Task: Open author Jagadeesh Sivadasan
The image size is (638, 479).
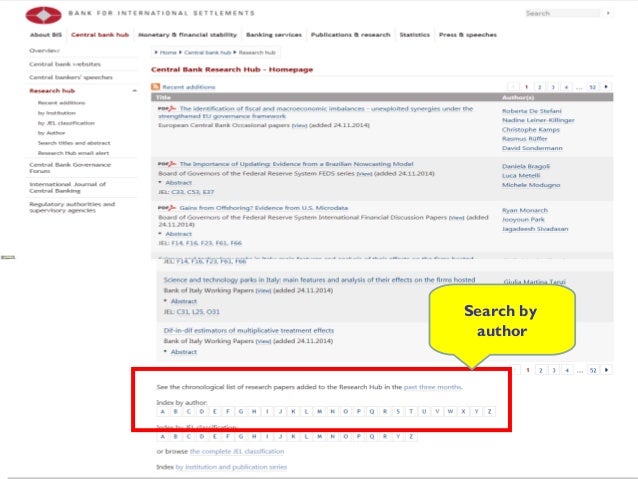Action: [535, 229]
